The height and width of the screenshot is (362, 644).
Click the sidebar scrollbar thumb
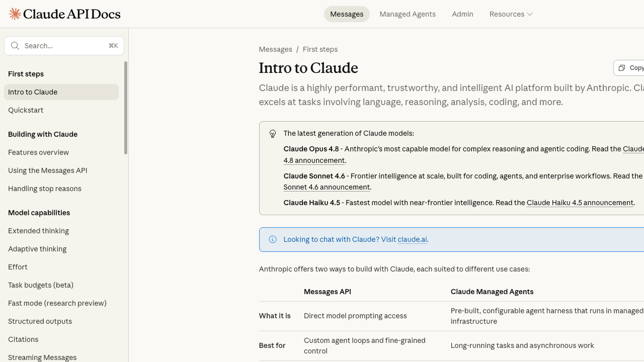click(126, 108)
